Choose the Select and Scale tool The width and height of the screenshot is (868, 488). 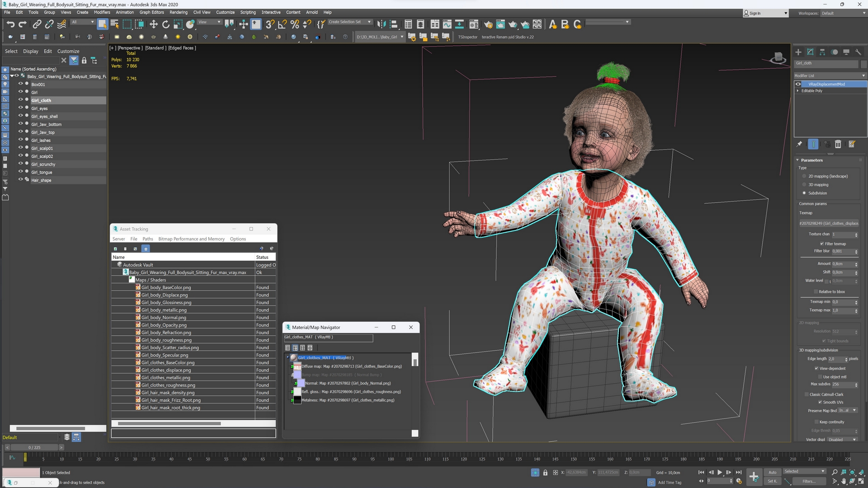[x=178, y=24]
